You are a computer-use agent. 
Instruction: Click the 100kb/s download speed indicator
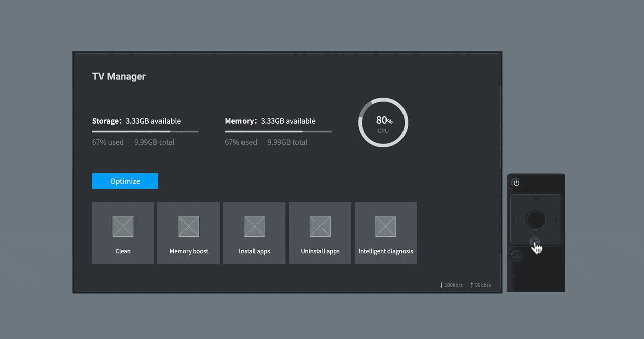pyautogui.click(x=451, y=285)
